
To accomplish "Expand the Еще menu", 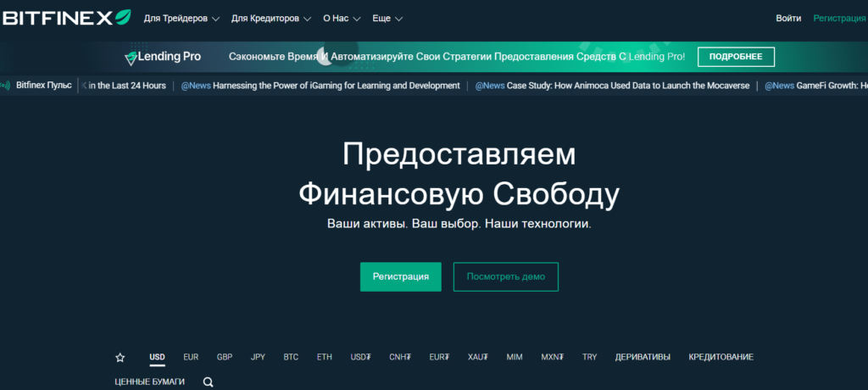I will (387, 19).
